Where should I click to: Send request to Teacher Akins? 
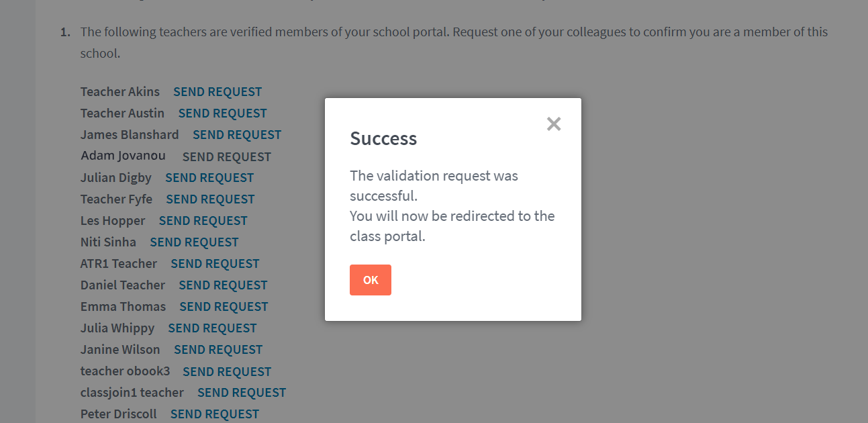click(218, 92)
